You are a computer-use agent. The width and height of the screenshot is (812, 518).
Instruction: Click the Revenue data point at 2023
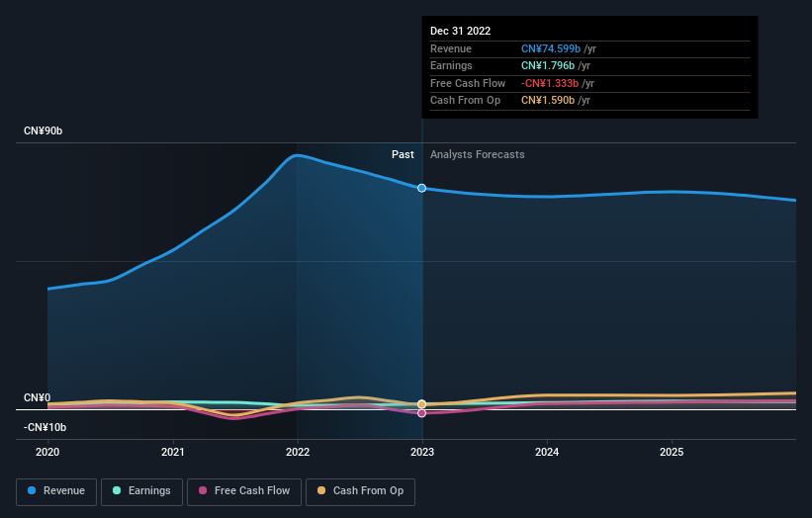(422, 188)
